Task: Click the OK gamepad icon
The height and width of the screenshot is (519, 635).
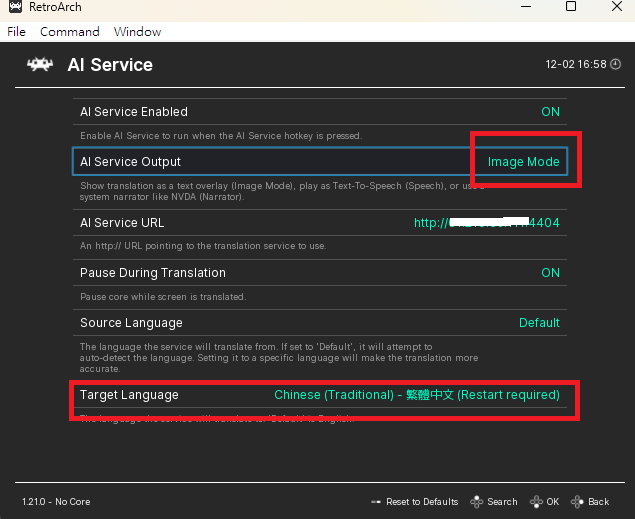Action: (x=536, y=502)
